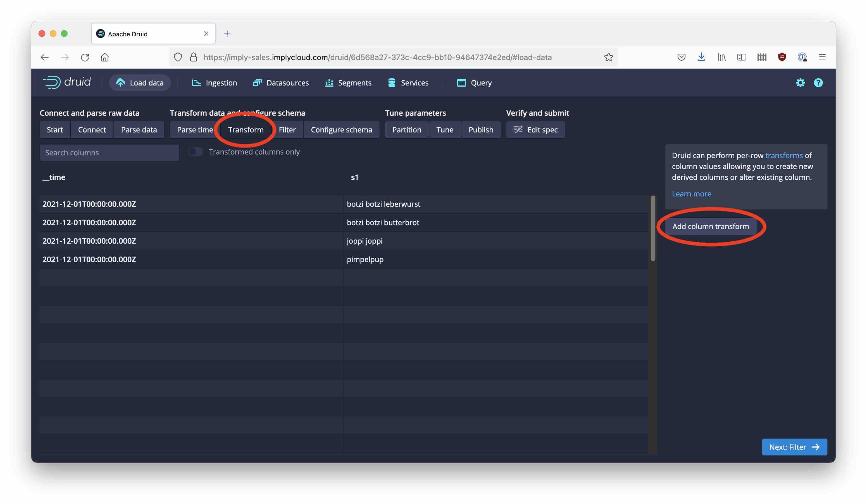Click the uBlock Origin shield icon

point(782,57)
